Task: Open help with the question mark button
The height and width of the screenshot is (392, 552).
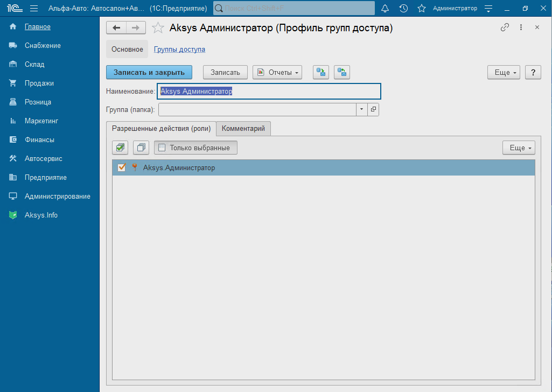Action: click(533, 72)
